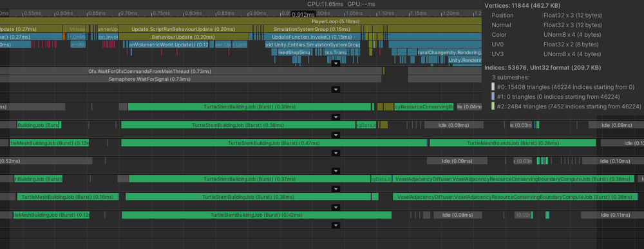This screenshot has height=249, width=644.
Task: Click the UV3 attribute row
Action: point(547,54)
